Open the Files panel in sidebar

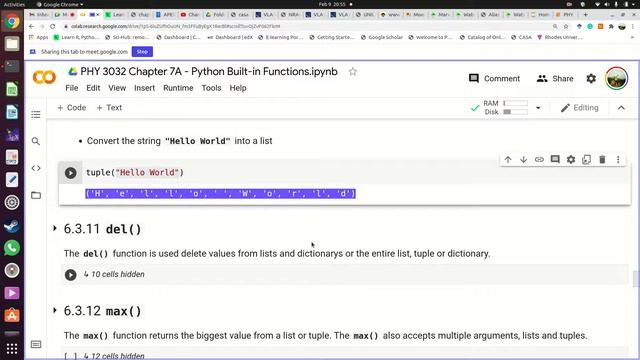pos(36,195)
